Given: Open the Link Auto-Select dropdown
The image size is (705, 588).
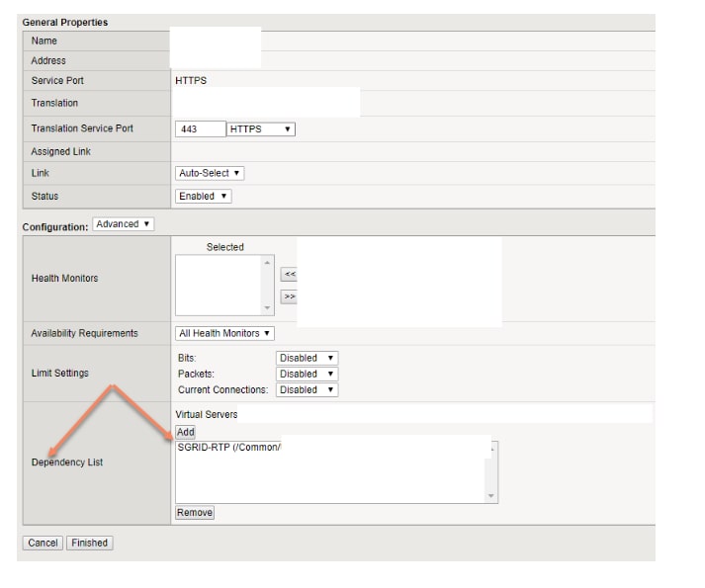Looking at the screenshot, I should pos(211,173).
